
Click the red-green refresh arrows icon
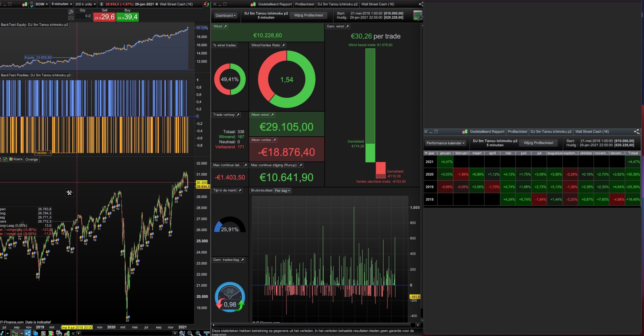[206, 4]
